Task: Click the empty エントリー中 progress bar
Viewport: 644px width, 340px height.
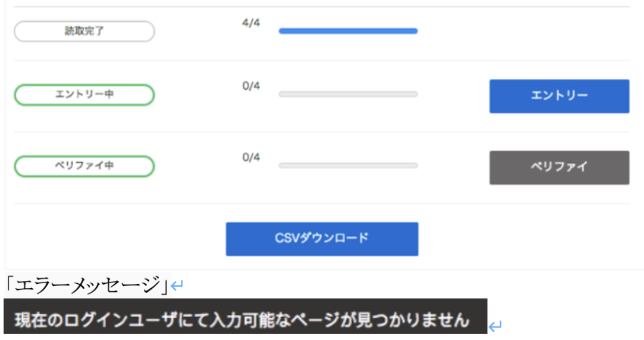Action: [348, 94]
